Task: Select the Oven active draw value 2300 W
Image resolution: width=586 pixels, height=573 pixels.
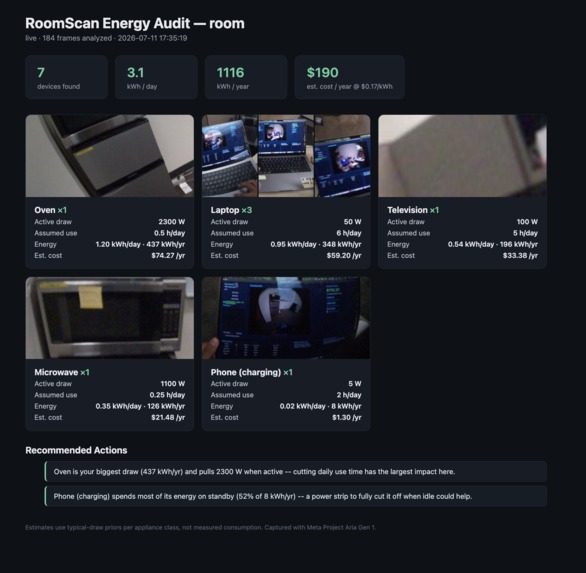Action: pyautogui.click(x=172, y=222)
